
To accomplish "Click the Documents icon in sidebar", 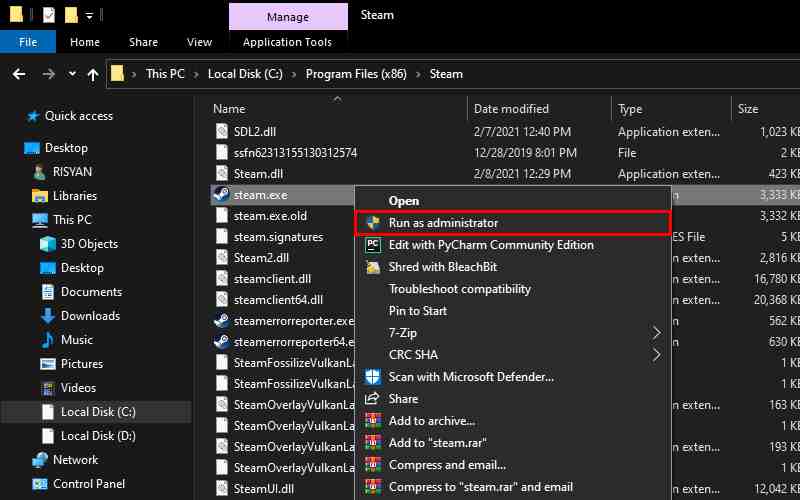I will (x=47, y=292).
